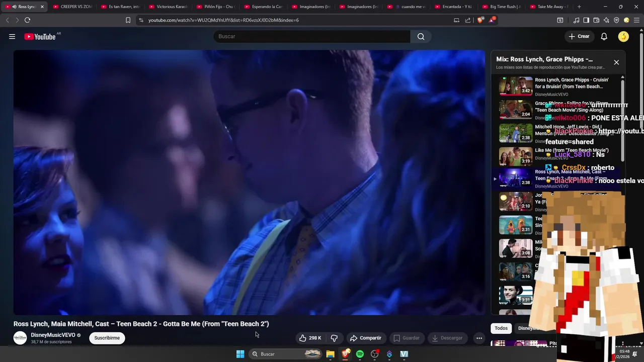The image size is (644, 362).
Task: Play the playlist thumbnail lasting 3:19
Action: (516, 156)
